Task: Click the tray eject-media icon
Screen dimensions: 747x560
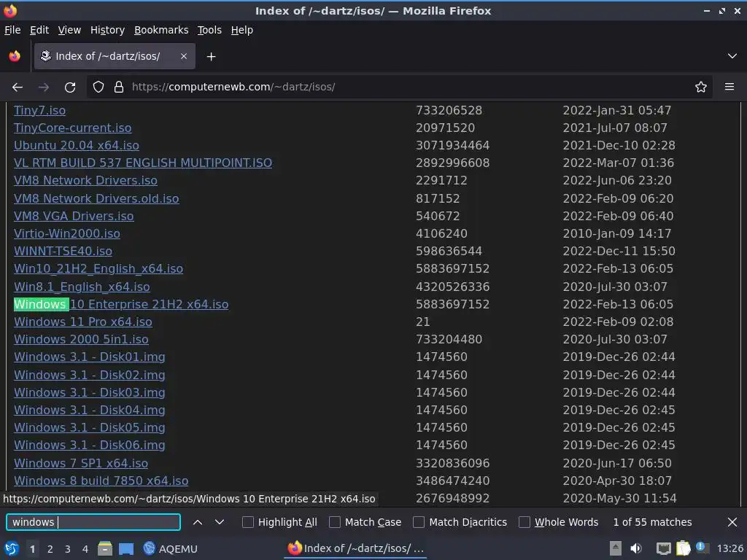Action: pos(616,549)
